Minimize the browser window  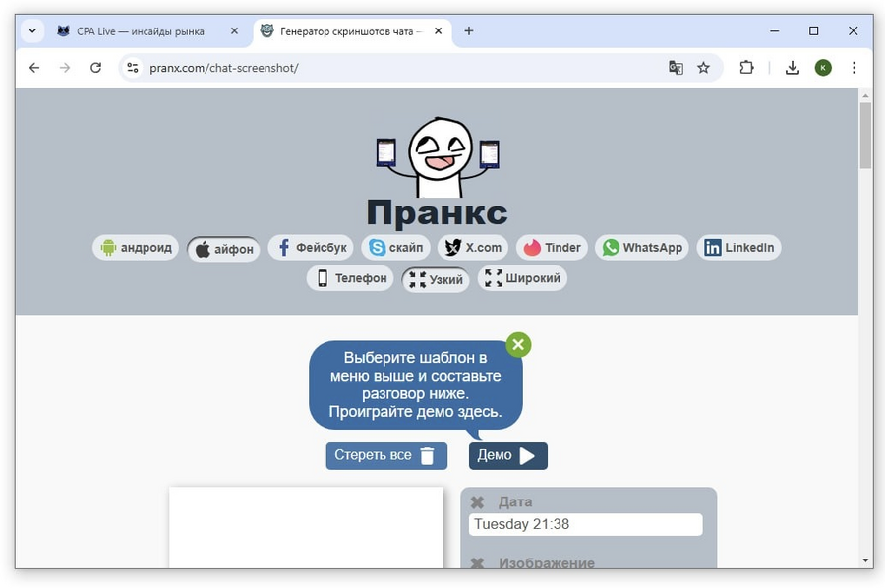(x=775, y=31)
